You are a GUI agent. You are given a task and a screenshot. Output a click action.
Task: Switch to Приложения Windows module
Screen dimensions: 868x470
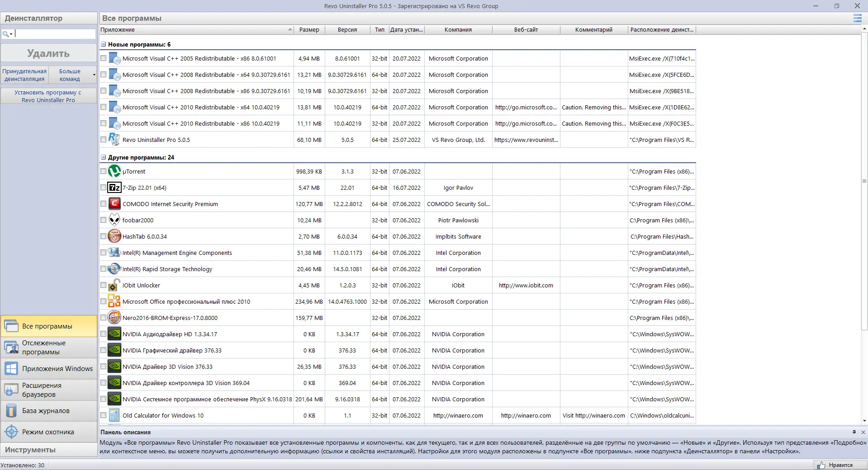click(x=49, y=369)
